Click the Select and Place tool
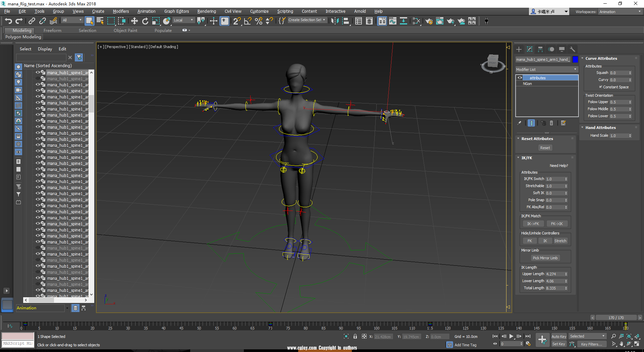The image size is (644, 352). pyautogui.click(x=167, y=21)
